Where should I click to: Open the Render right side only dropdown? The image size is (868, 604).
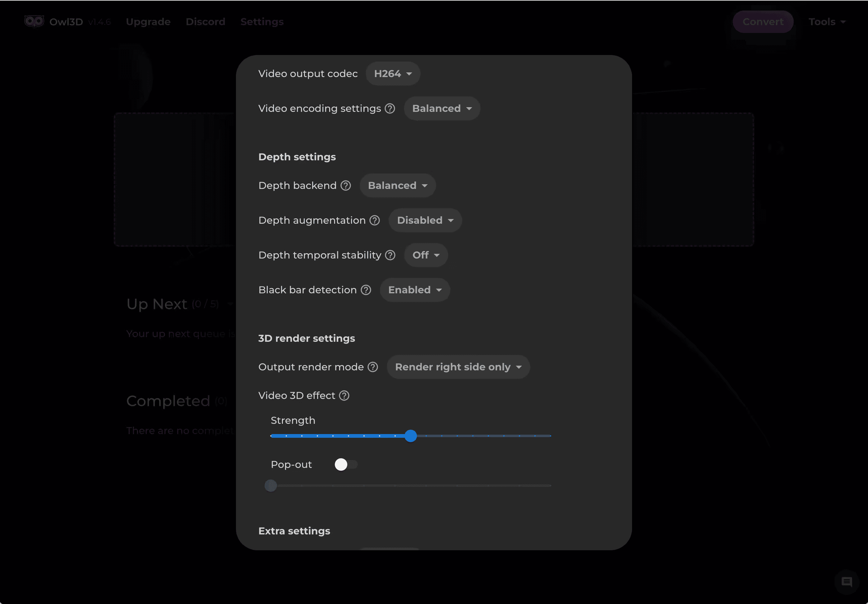458,367
